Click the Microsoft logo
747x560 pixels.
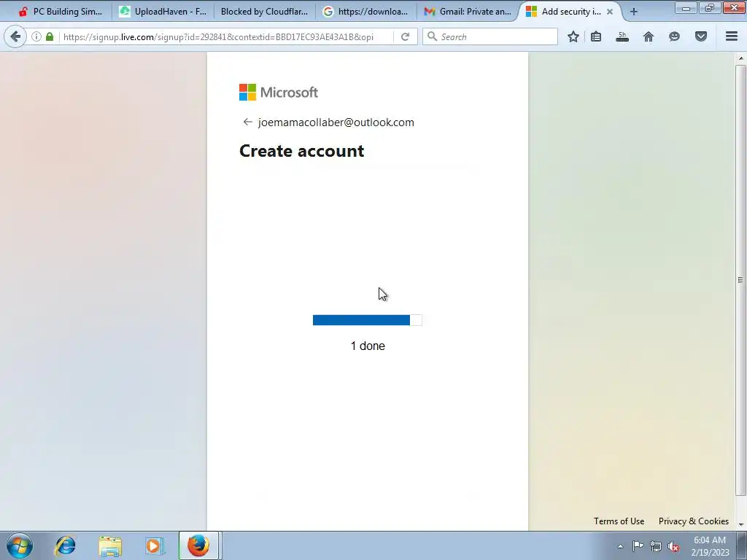tap(279, 93)
